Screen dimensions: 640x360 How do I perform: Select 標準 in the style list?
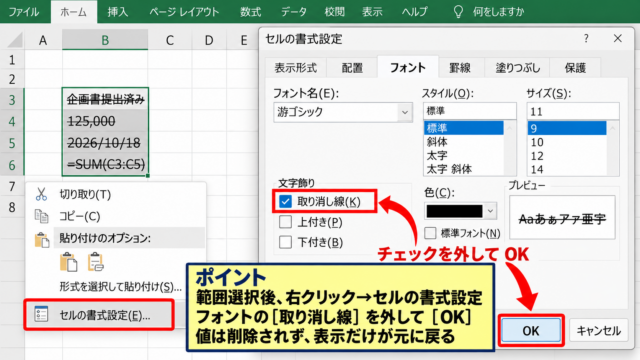point(464,128)
